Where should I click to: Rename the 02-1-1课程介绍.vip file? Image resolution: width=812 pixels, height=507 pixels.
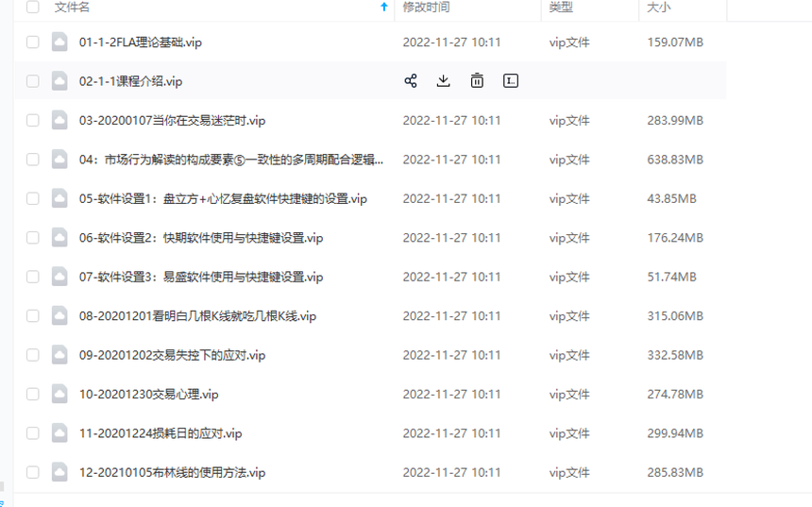tap(511, 81)
